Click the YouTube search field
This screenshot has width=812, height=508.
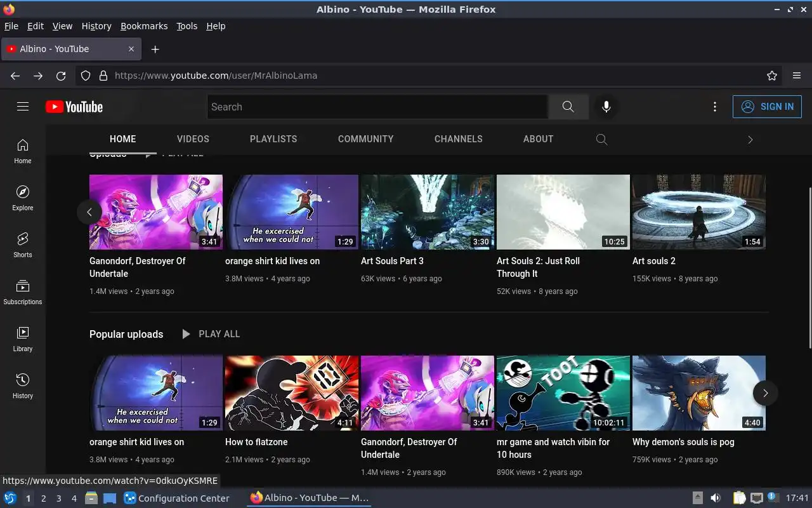click(x=377, y=107)
